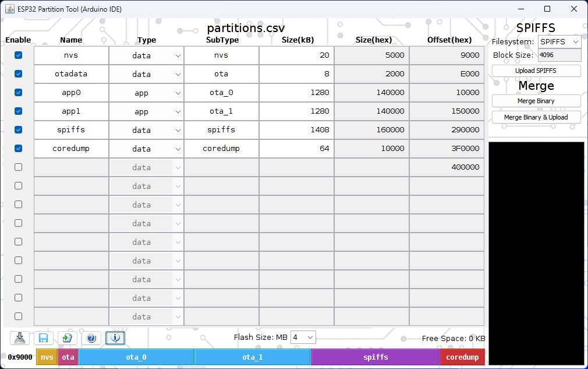Image resolution: width=588 pixels, height=369 pixels.
Task: Click the blue floppy disk save icon
Action: 43,338
